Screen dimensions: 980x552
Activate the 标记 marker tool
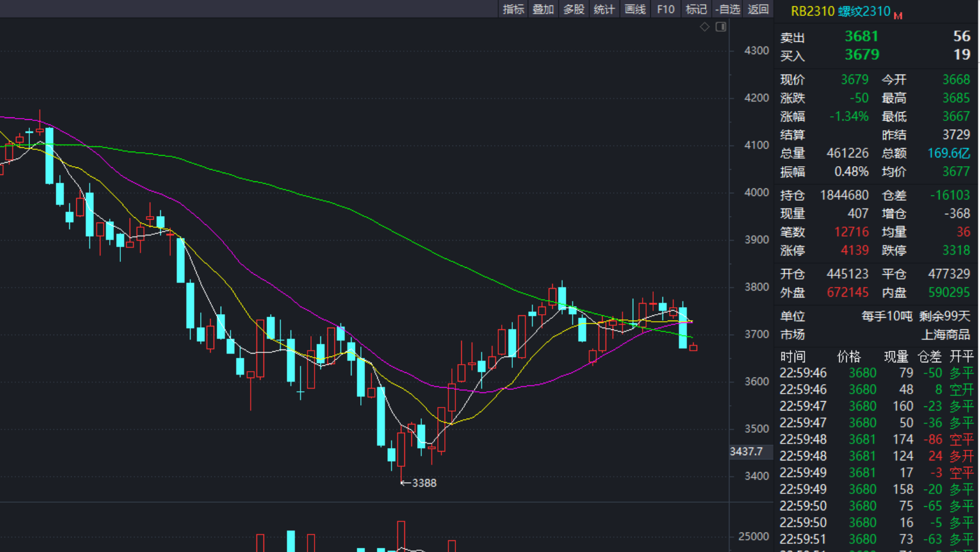[x=695, y=9]
